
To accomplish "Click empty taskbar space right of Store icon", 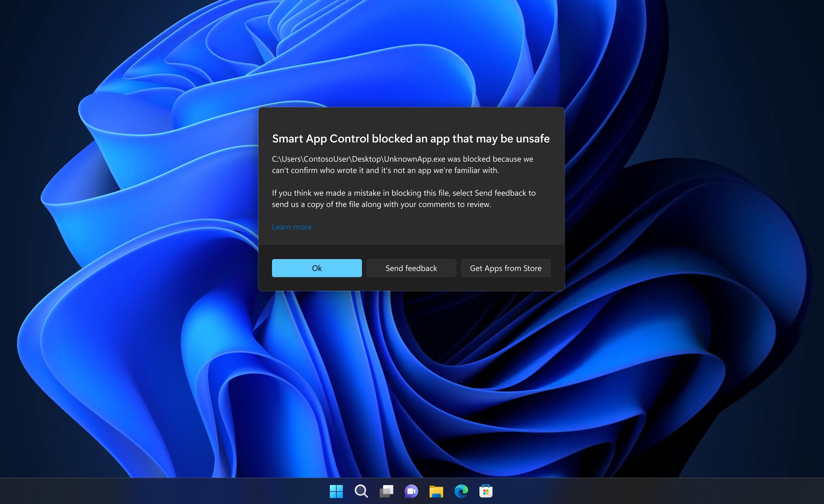I will pos(635,491).
